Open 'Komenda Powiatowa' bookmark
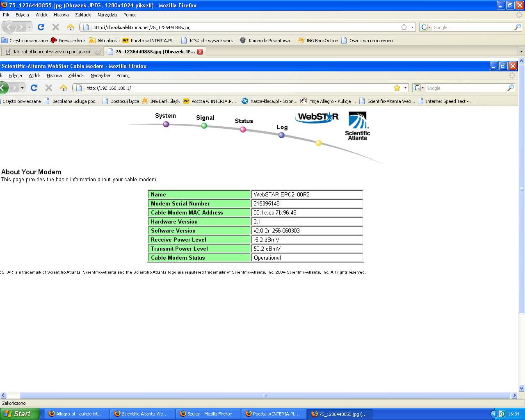The image size is (525, 420). 267,41
